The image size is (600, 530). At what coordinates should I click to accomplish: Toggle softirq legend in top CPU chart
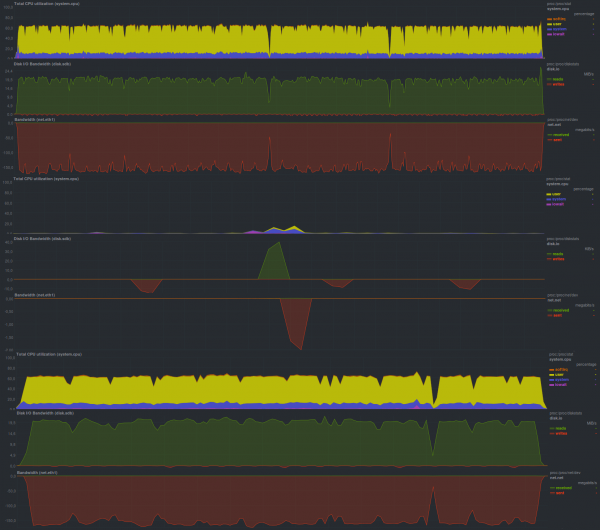(557, 18)
